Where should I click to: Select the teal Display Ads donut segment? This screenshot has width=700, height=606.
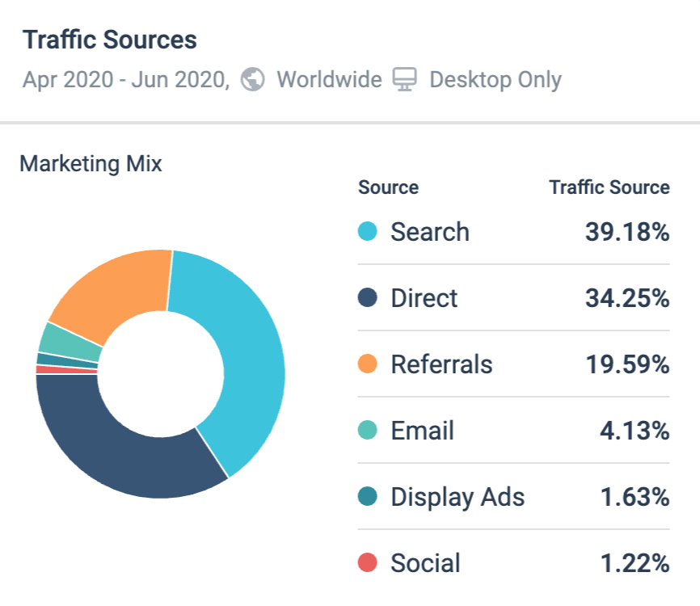[x=67, y=360]
